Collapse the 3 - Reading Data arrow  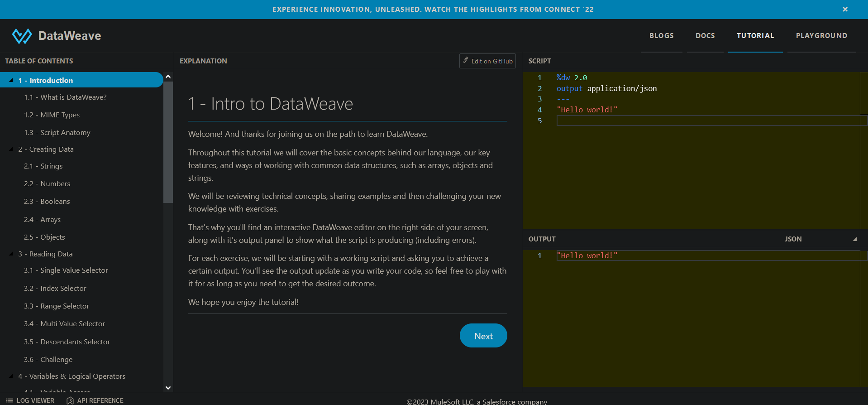(x=11, y=254)
